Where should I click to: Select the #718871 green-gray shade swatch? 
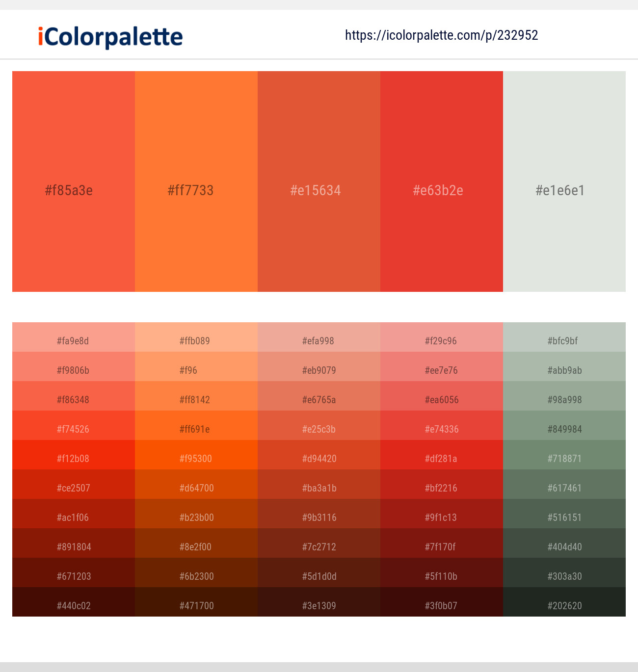tap(564, 458)
